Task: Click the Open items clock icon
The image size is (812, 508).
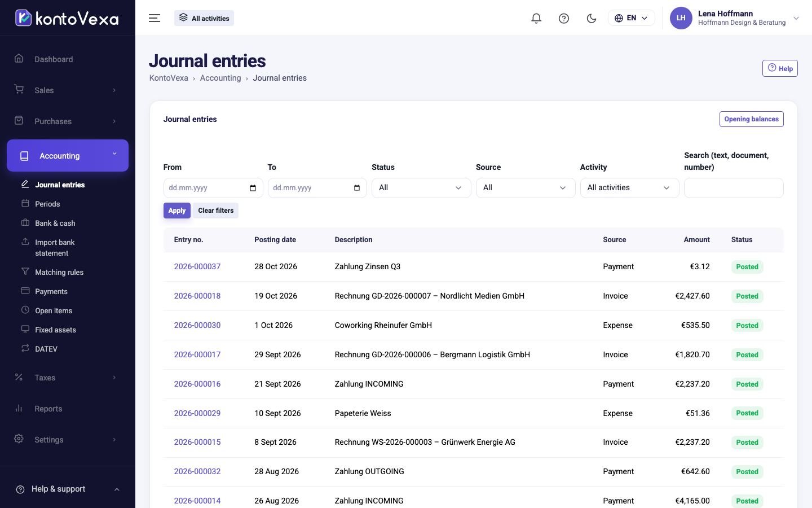Action: click(x=25, y=310)
